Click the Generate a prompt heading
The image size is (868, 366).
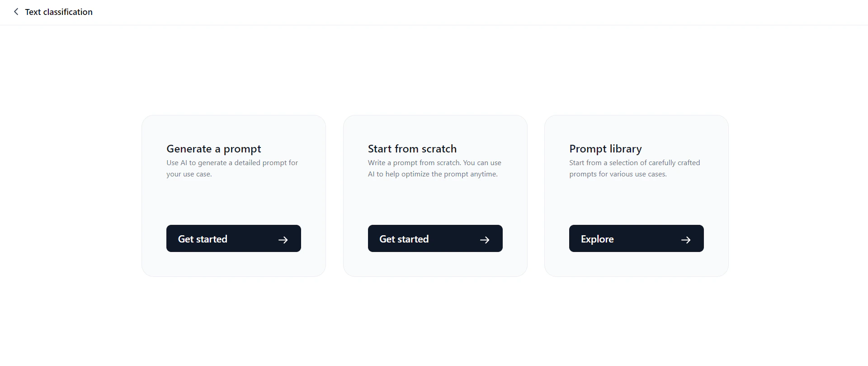pyautogui.click(x=213, y=148)
